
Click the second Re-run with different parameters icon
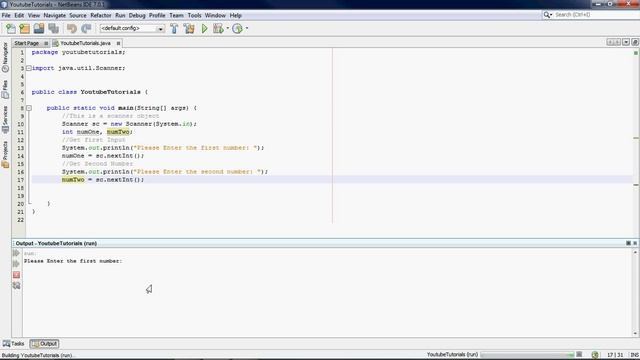16,264
